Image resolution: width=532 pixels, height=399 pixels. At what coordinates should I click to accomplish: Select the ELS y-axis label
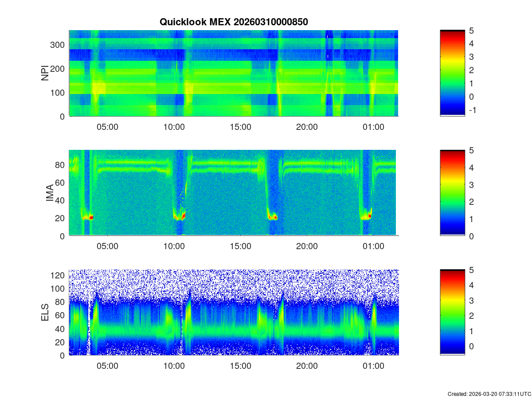coord(45,313)
